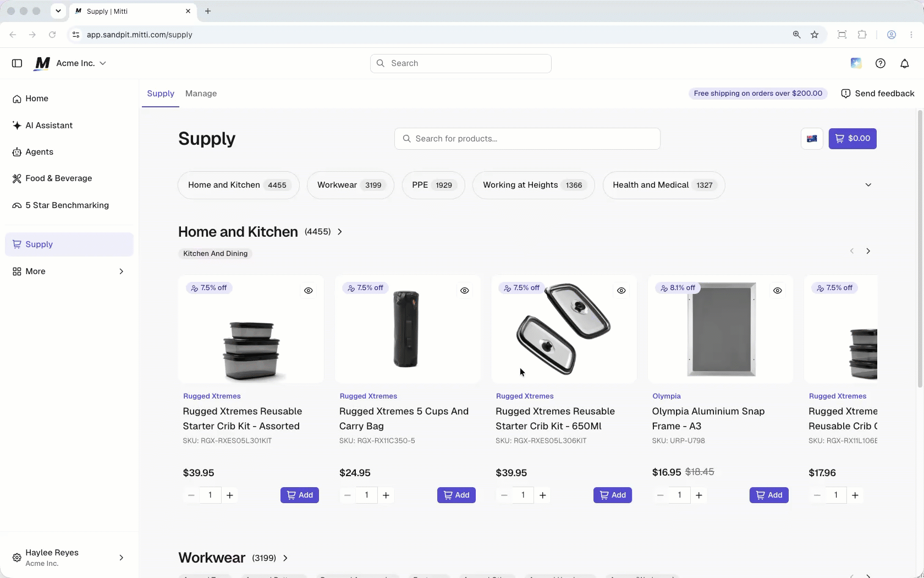Viewport: 924px width, 578px height.
Task: Select Supply in the sidebar
Action: (x=69, y=244)
